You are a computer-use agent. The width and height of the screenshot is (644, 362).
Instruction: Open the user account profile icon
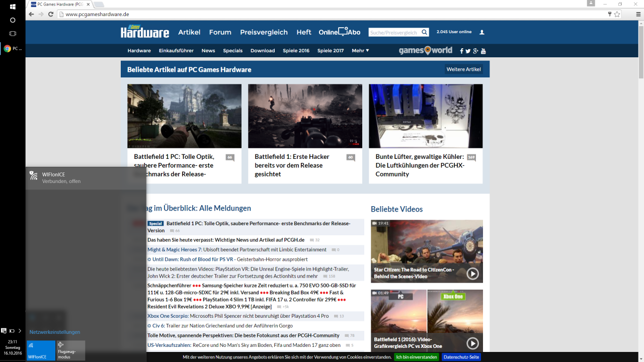[482, 32]
